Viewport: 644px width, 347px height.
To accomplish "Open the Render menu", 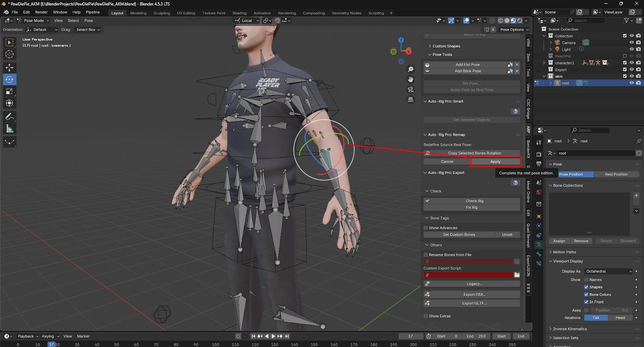I will [41, 12].
